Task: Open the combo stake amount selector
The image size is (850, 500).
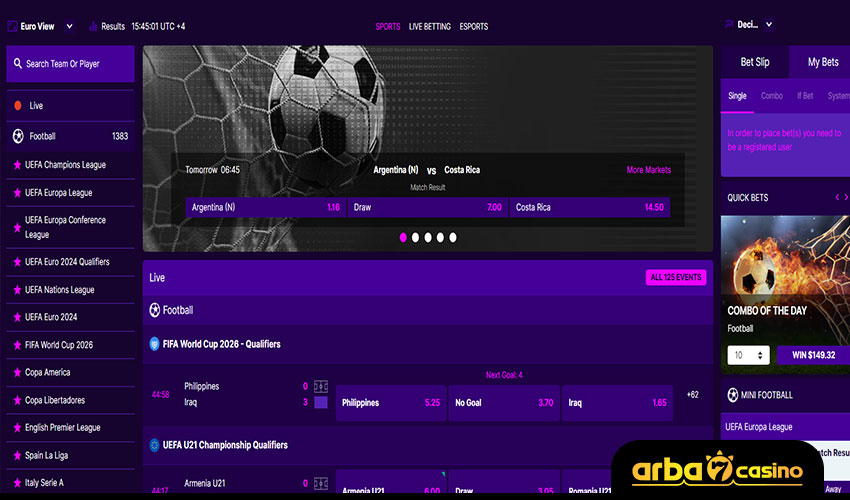Action: click(x=748, y=355)
